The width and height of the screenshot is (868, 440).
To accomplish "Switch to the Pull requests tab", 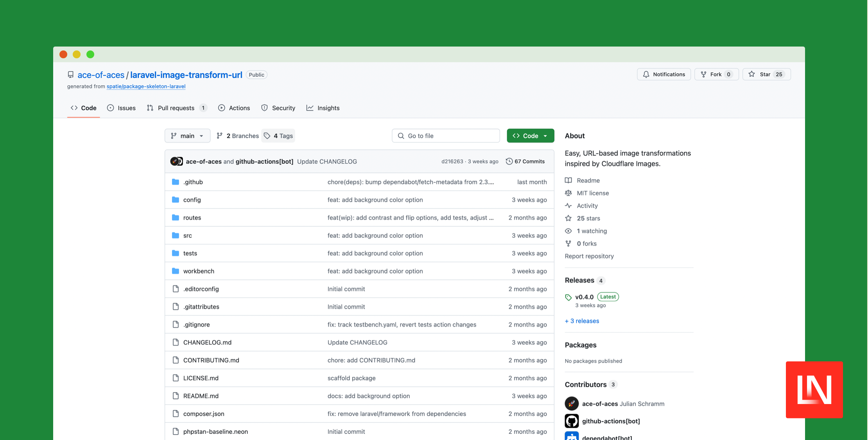I will click(x=176, y=108).
